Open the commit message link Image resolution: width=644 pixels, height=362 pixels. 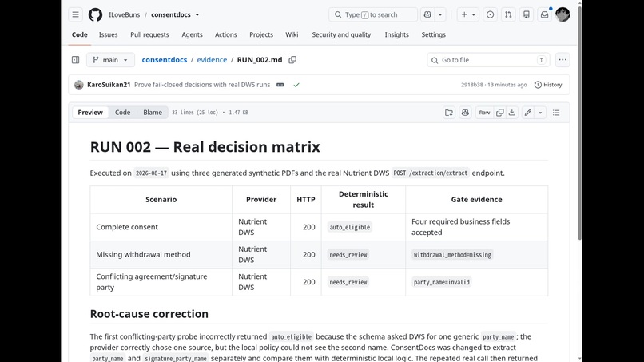tap(202, 85)
